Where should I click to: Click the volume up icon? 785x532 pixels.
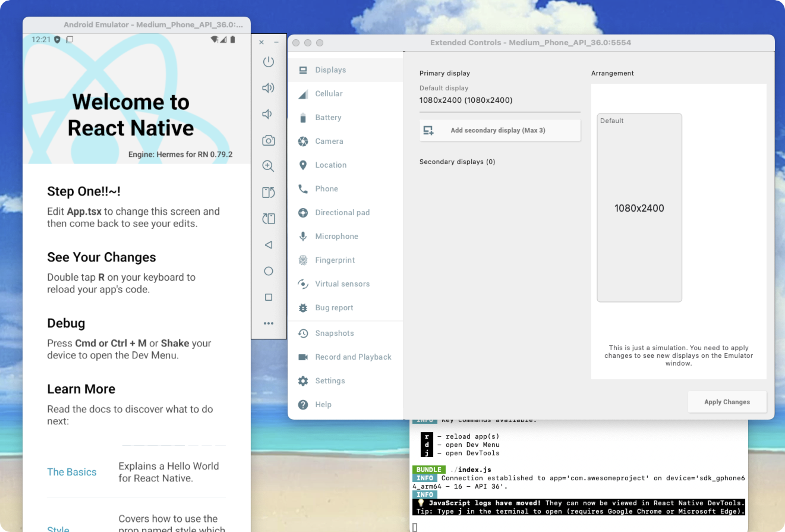(x=268, y=88)
